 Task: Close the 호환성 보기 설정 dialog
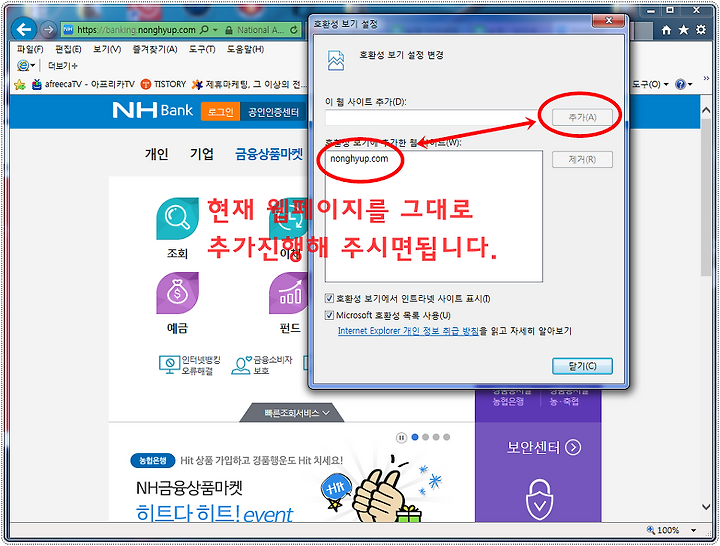tap(609, 20)
